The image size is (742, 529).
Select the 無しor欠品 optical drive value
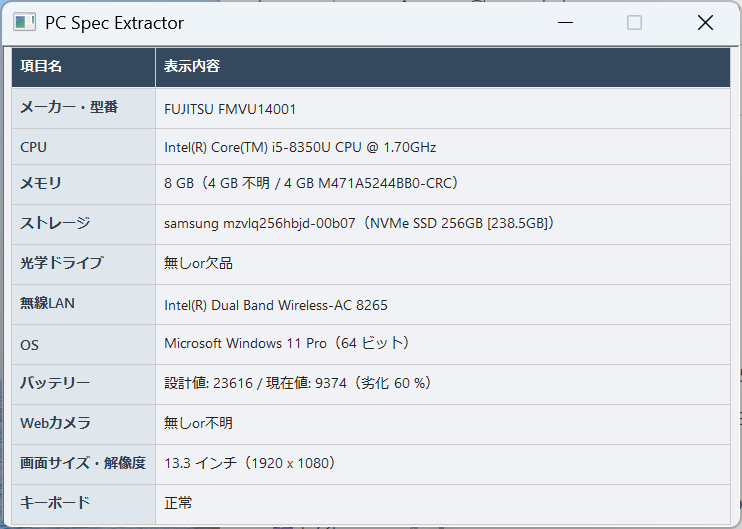198,263
